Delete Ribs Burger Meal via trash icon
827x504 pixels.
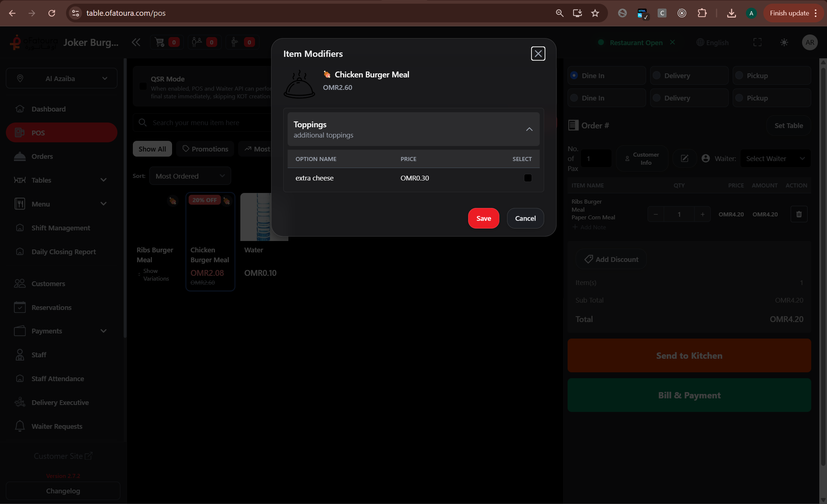point(799,214)
